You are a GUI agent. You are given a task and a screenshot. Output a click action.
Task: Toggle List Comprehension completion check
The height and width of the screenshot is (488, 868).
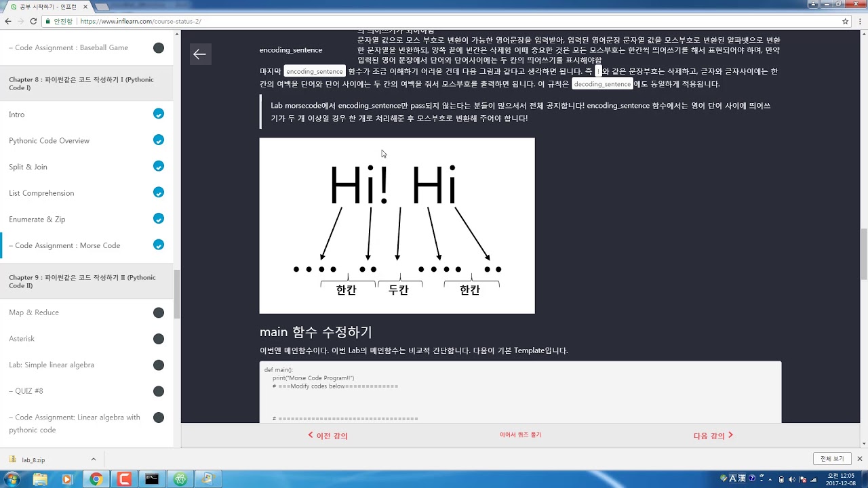[159, 192]
